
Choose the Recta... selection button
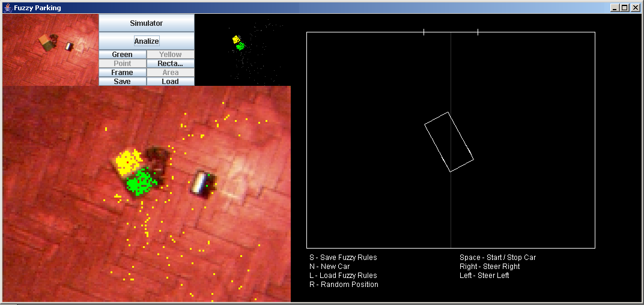pos(170,63)
